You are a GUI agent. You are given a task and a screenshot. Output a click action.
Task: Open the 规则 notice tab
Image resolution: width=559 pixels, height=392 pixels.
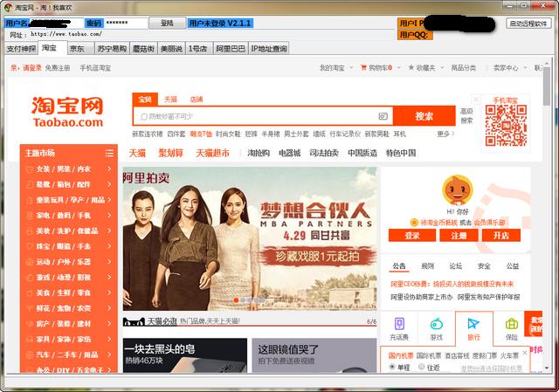[427, 266]
